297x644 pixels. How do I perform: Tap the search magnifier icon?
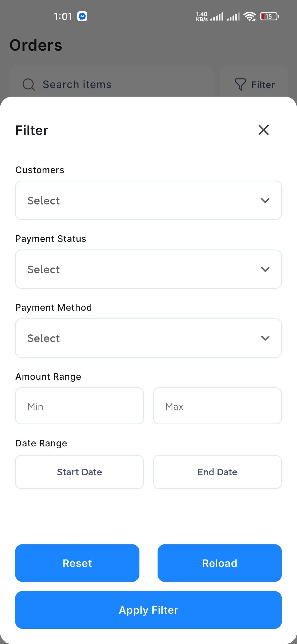click(x=29, y=84)
